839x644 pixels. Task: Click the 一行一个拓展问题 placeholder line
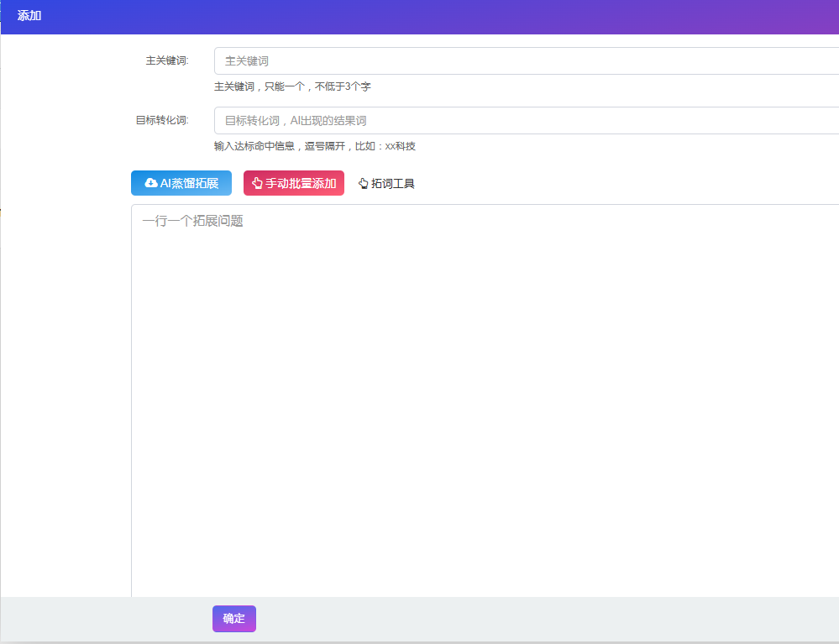193,222
